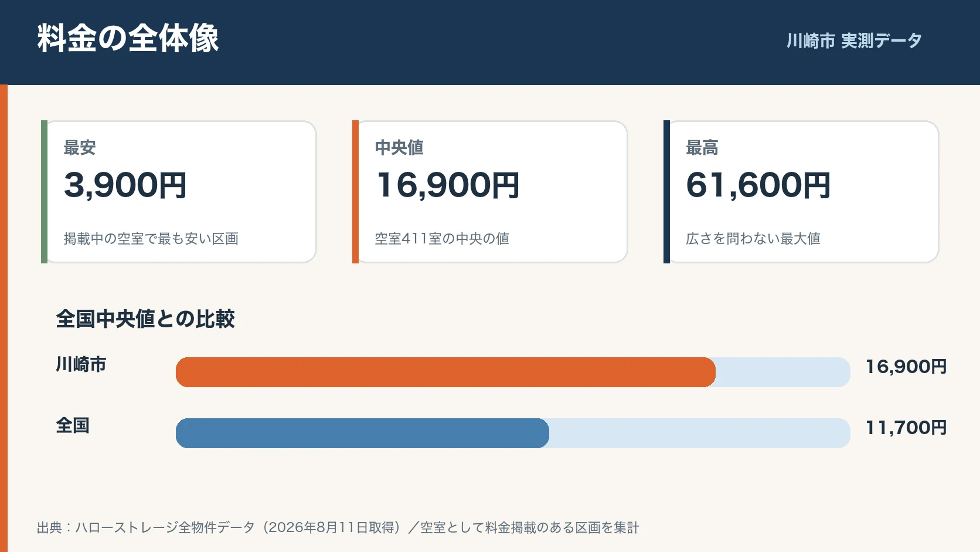This screenshot has width=980, height=552.
Task: Select the 61,600円 maximum price value
Action: 758,185
